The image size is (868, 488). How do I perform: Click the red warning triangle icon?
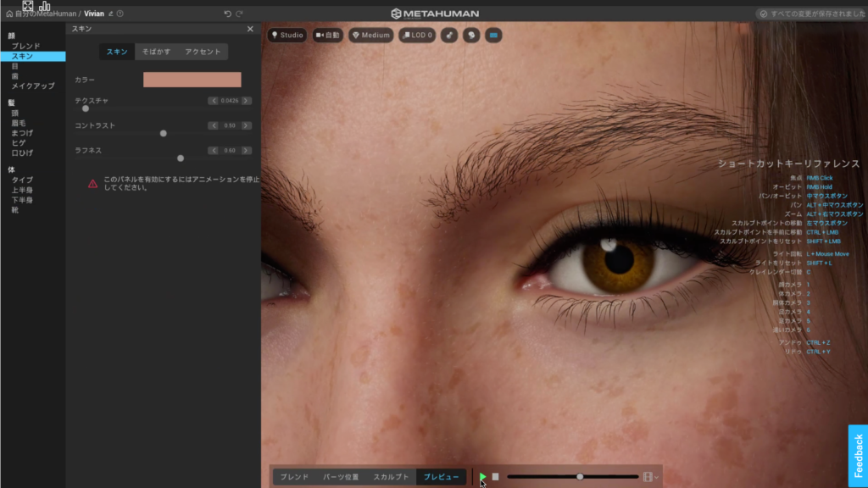(x=92, y=184)
